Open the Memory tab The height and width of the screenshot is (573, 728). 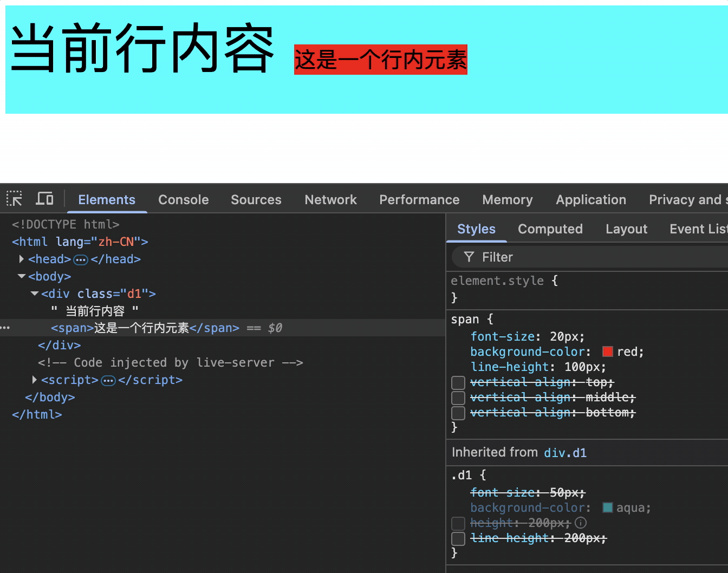(508, 199)
